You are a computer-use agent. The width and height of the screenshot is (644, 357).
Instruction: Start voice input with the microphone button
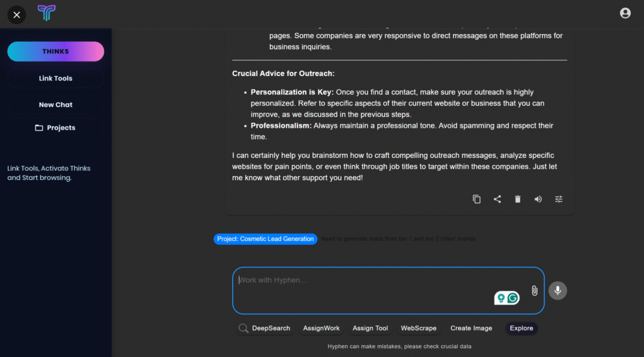557,290
